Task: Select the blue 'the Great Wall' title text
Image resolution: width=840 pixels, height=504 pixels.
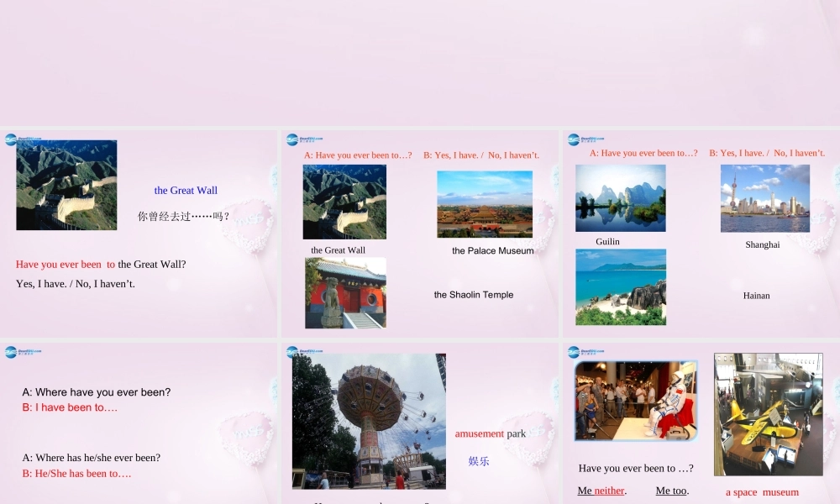Action: tap(186, 190)
